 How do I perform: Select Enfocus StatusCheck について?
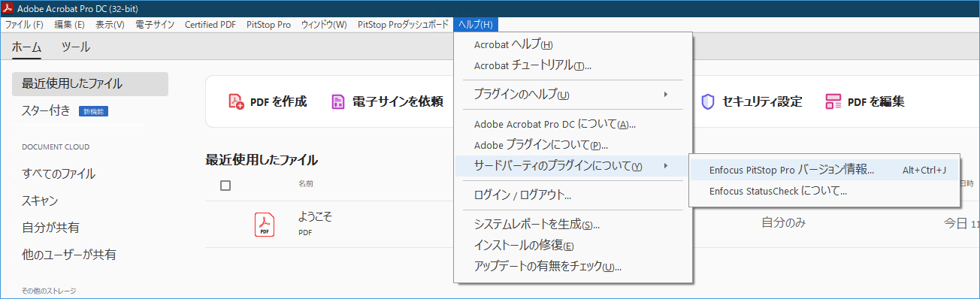(824, 191)
